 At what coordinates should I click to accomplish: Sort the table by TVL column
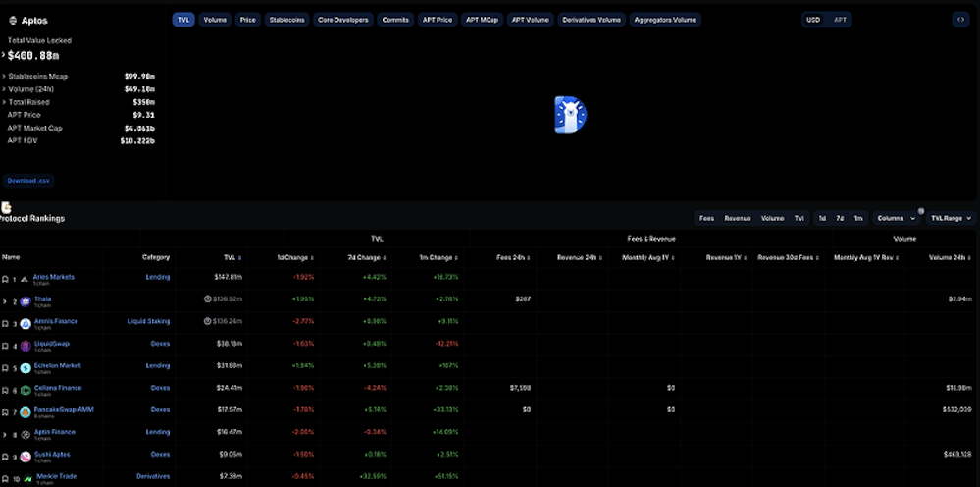coord(232,257)
